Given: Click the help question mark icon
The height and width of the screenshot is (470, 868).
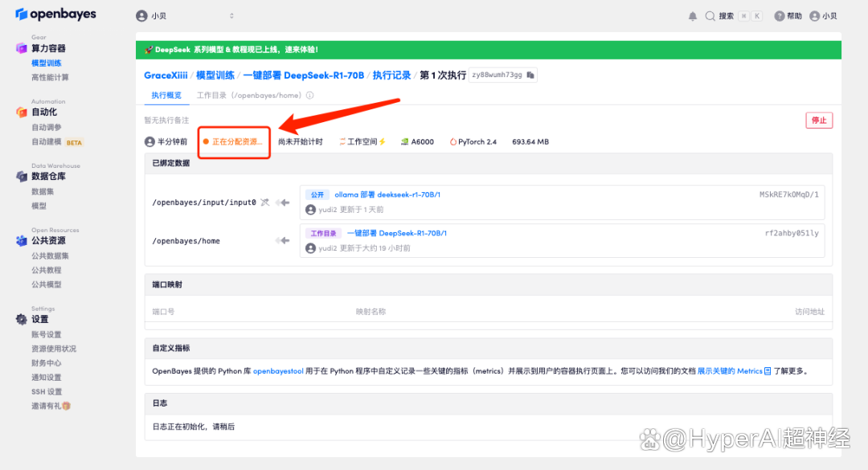Looking at the screenshot, I should [779, 16].
